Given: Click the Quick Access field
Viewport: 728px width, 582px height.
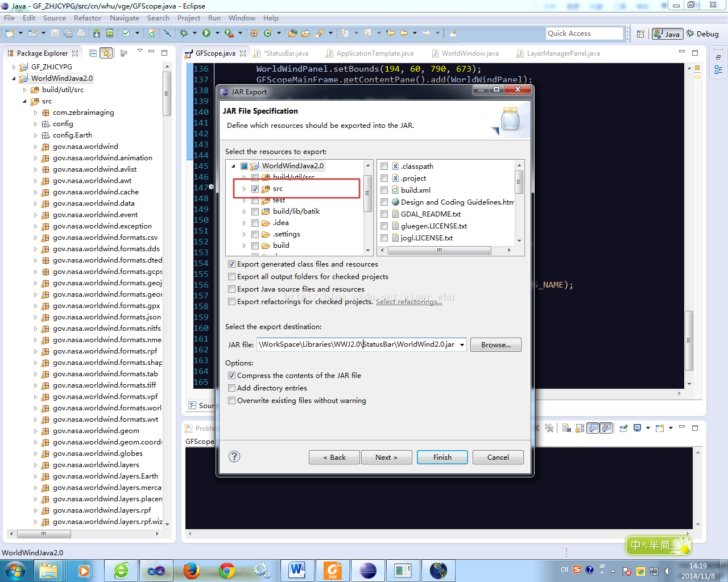Looking at the screenshot, I should coord(585,34).
